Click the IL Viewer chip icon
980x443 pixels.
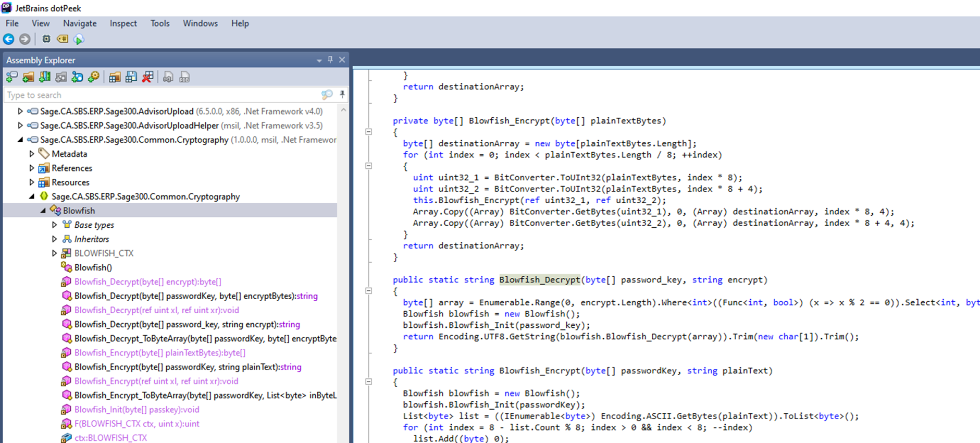coord(46,39)
